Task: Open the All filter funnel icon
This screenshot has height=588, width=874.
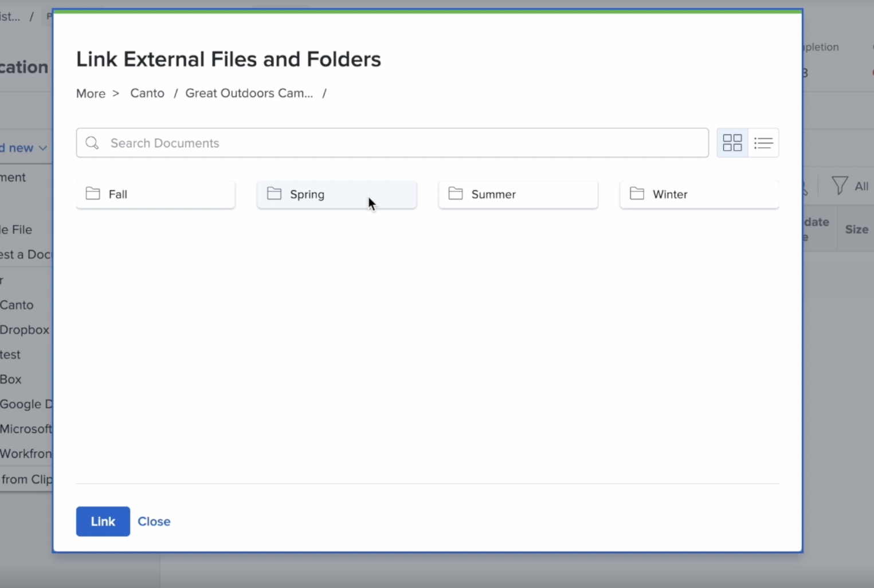Action: (841, 185)
